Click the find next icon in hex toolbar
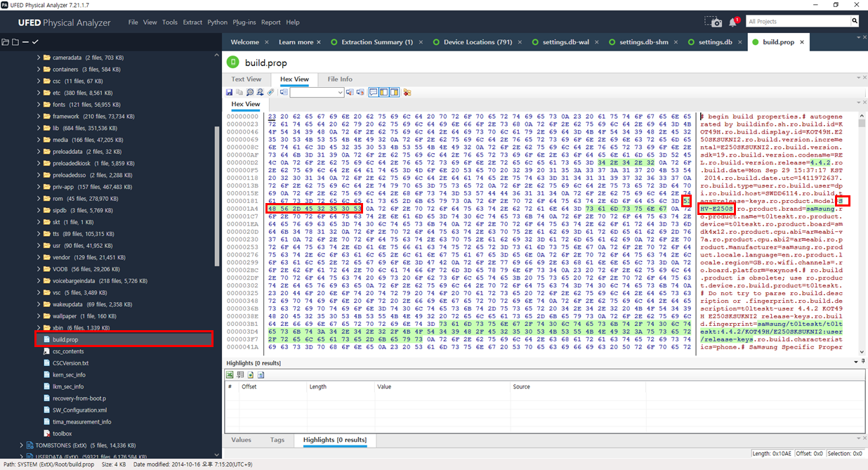This screenshot has width=868, height=470. click(x=260, y=92)
